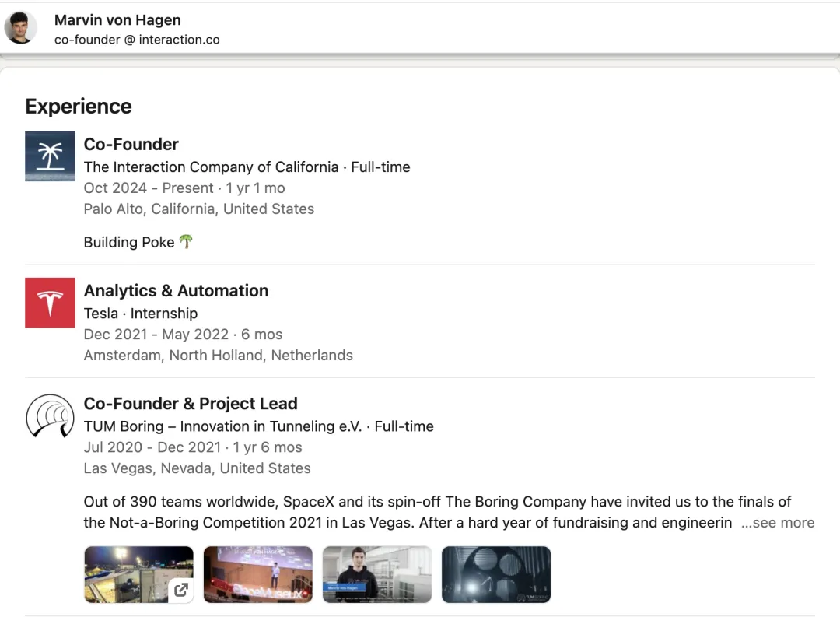Viewport: 840px width, 617px height.
Task: View the stage presentation media thumbnail
Action: (257, 574)
